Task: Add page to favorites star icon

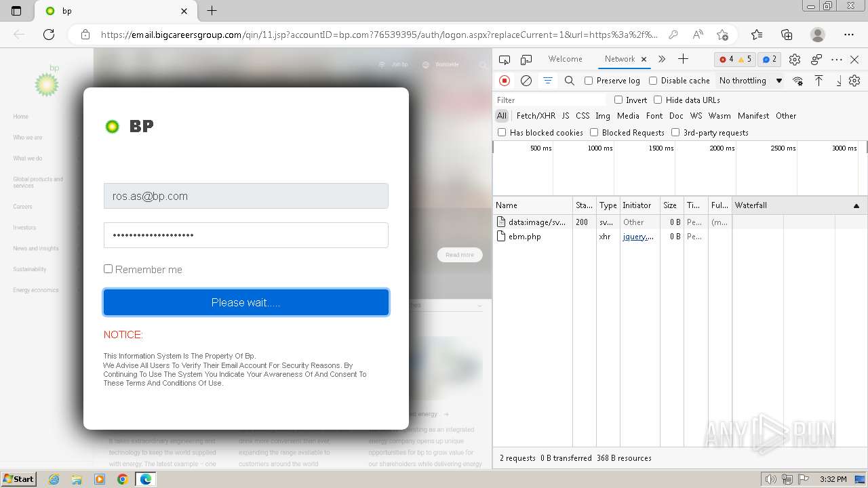Action: (x=722, y=35)
